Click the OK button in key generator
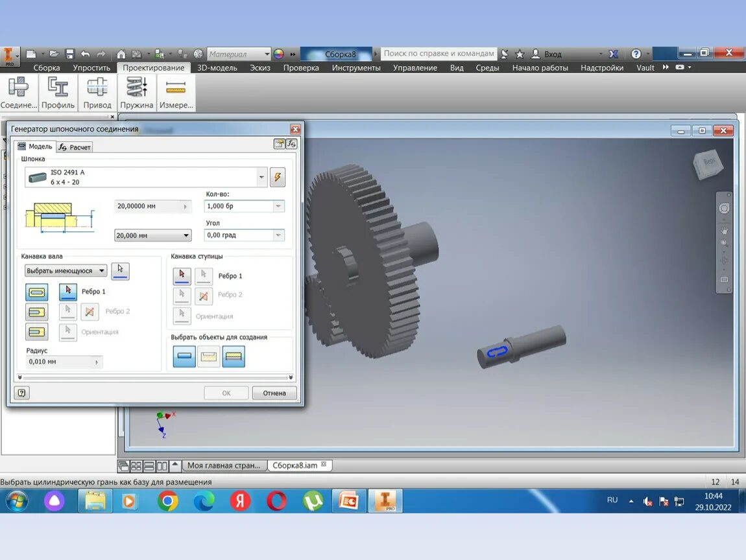Viewport: 746px width, 560px height. [226, 393]
